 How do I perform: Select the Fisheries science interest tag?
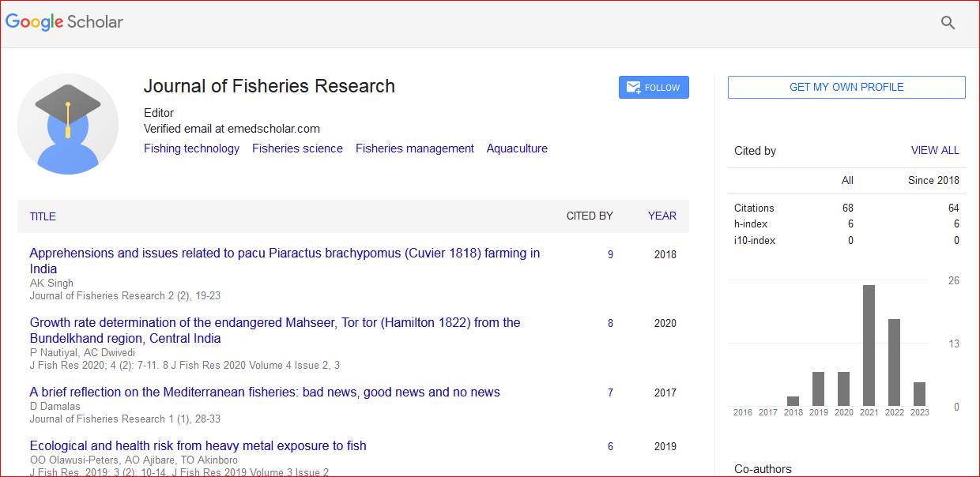297,148
